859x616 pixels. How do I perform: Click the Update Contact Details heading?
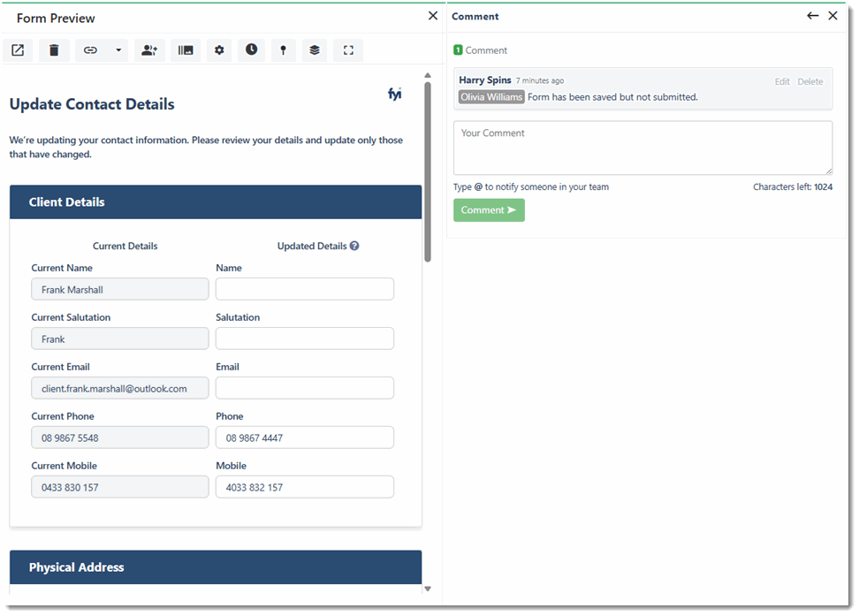pyautogui.click(x=92, y=104)
